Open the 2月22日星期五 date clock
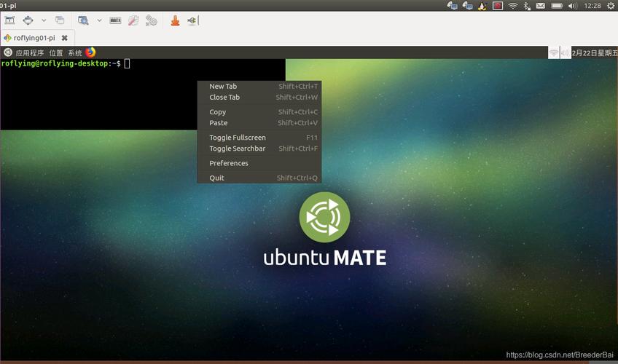This screenshot has height=364, width=618. coord(595,52)
